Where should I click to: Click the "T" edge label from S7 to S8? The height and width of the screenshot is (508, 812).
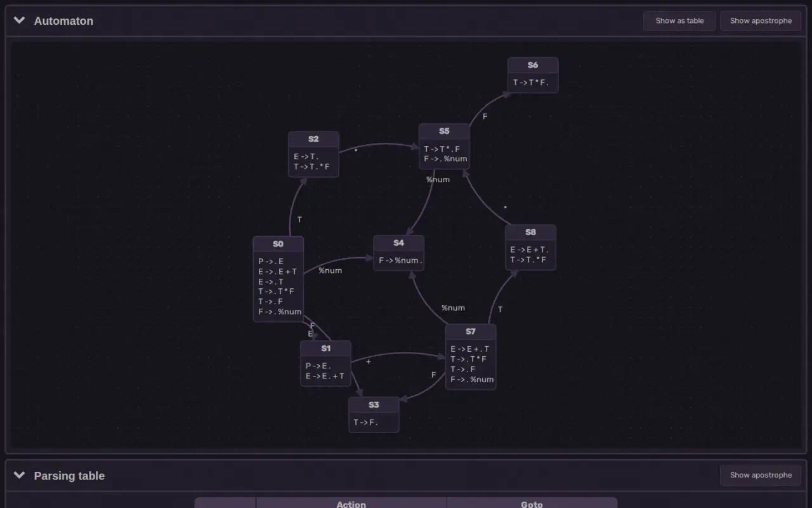pos(501,309)
